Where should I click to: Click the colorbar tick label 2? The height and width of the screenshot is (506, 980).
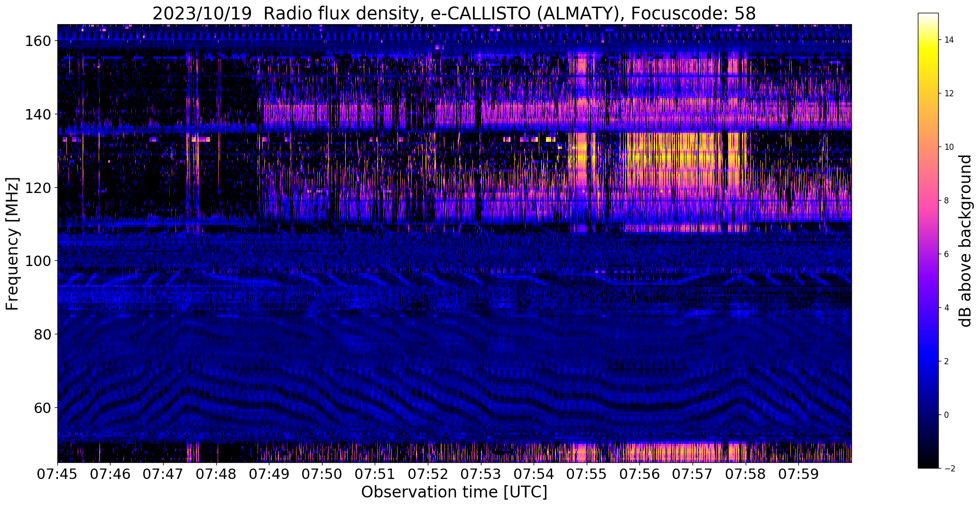pos(946,361)
